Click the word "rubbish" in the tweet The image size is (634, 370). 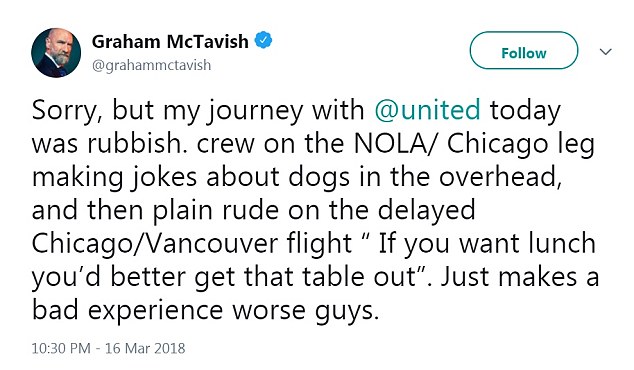(134, 143)
